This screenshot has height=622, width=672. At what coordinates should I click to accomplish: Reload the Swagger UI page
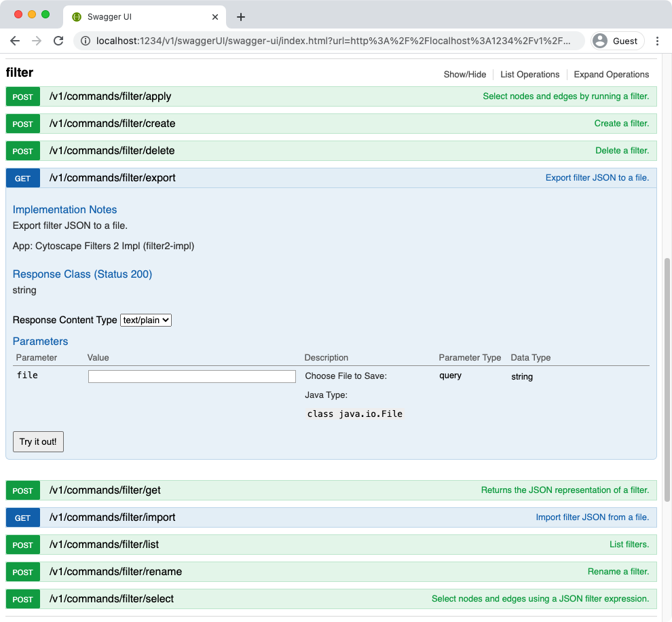click(x=58, y=41)
